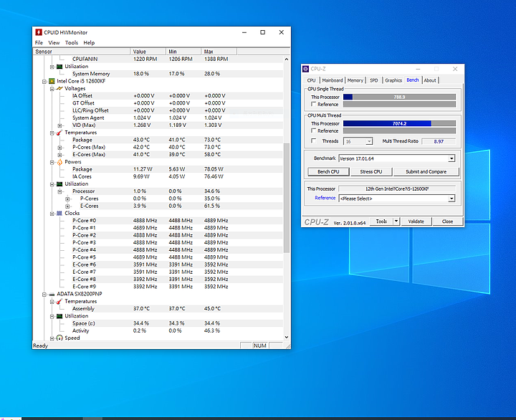Screen dimensions: 516x420
Task: Switch to the About tab in CPU-Z
Action: tap(430, 80)
